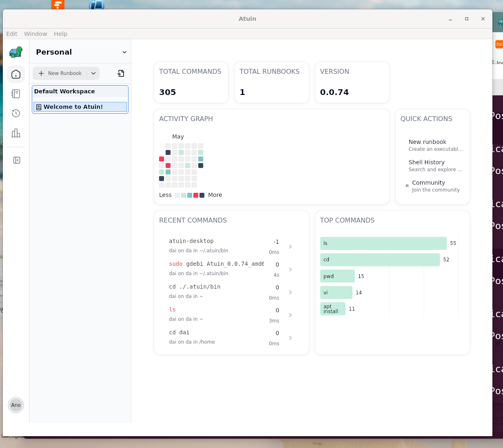This screenshot has height=448, width=503.
Task: Click the red legend swatch
Action: [x=196, y=195]
